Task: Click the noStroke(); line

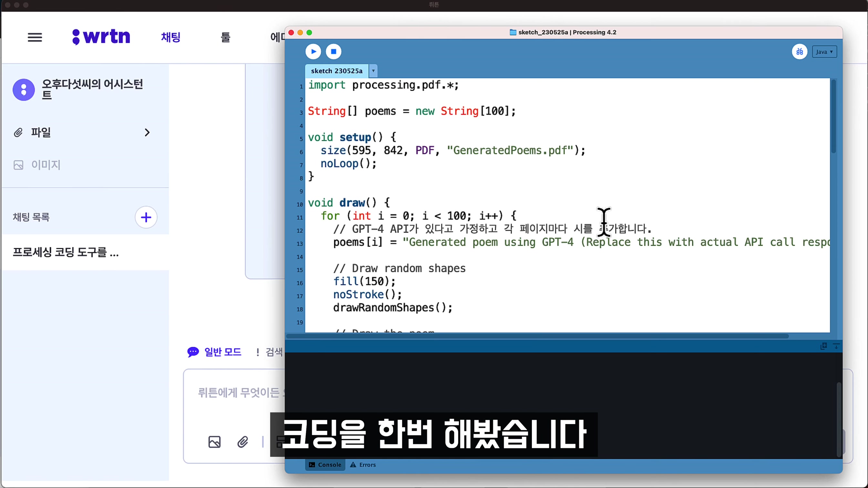Action: [367, 295]
